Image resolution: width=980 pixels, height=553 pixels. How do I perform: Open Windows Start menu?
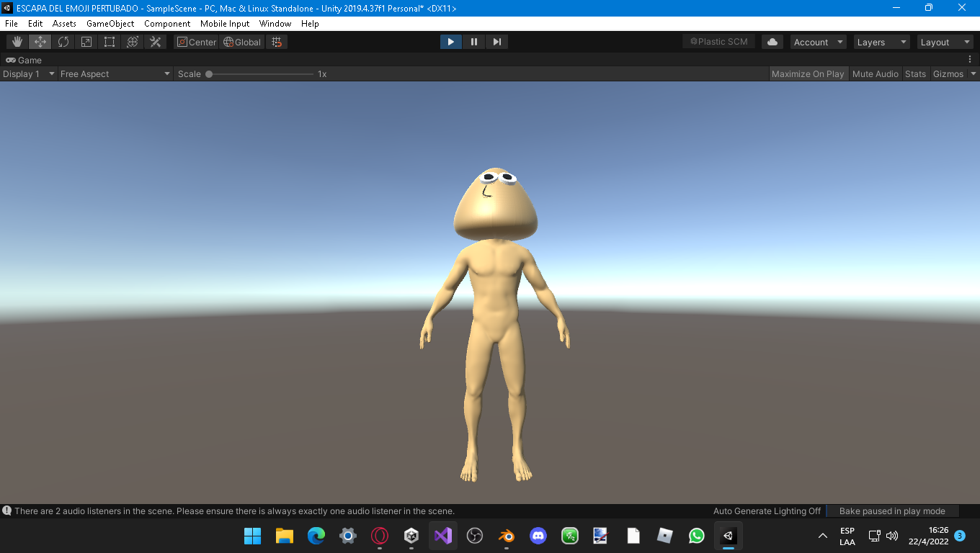click(x=253, y=536)
